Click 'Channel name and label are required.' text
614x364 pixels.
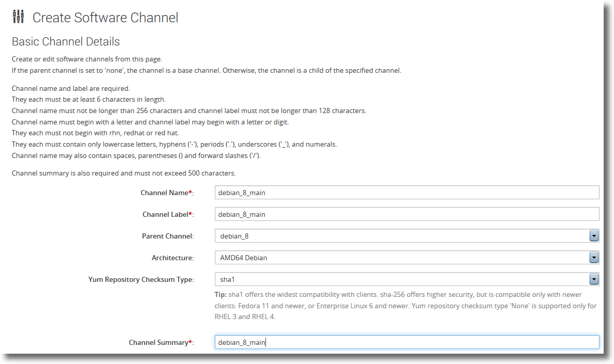[x=71, y=88]
